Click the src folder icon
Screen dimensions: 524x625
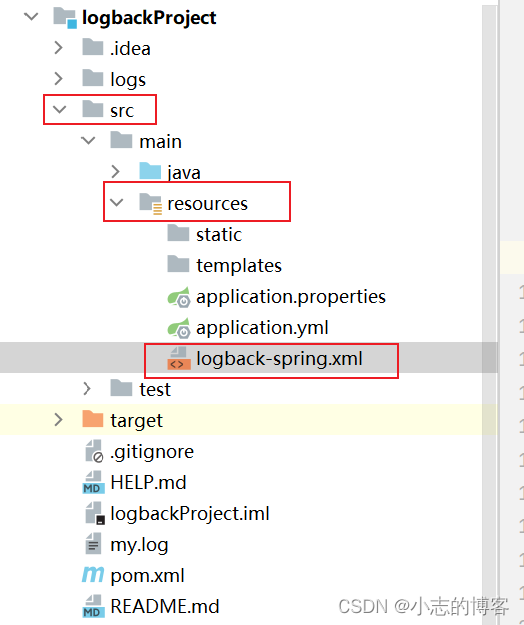click(93, 109)
